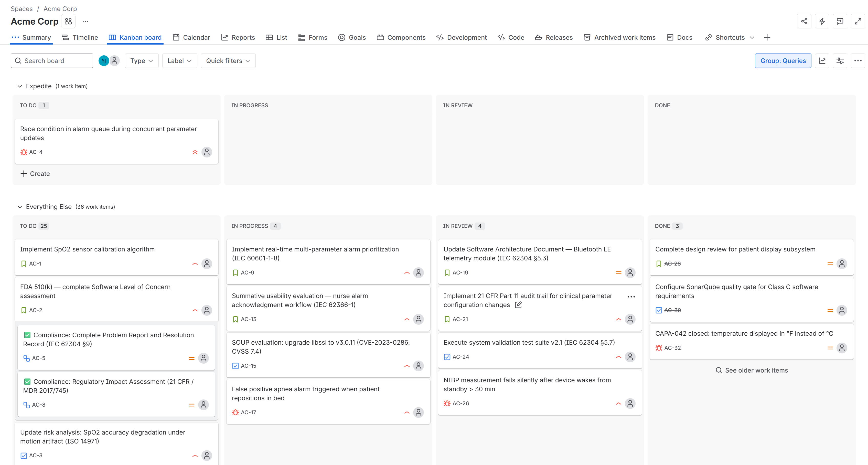Open card 'CAPA-042 closed: temperature displayed'
The height and width of the screenshot is (465, 868).
(752, 341)
